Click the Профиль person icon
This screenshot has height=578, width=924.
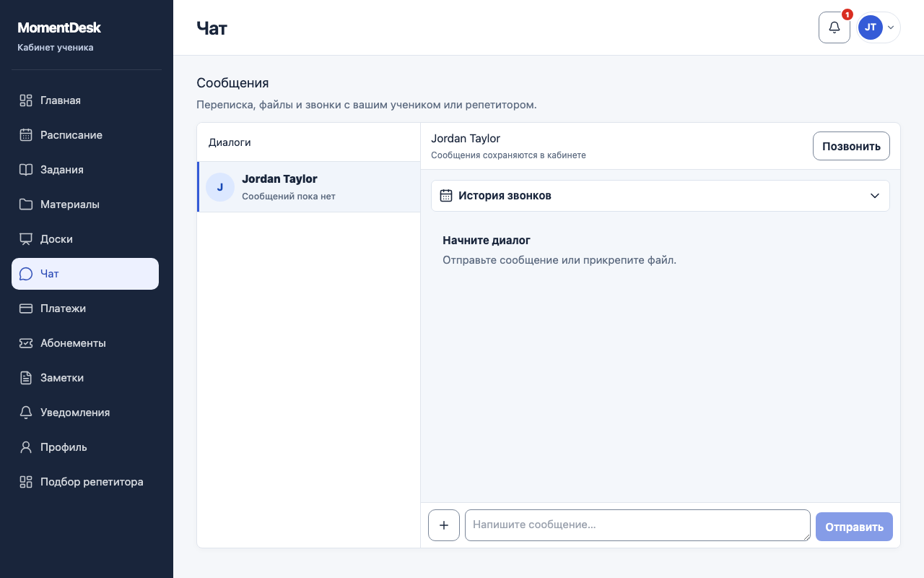pyautogui.click(x=26, y=447)
